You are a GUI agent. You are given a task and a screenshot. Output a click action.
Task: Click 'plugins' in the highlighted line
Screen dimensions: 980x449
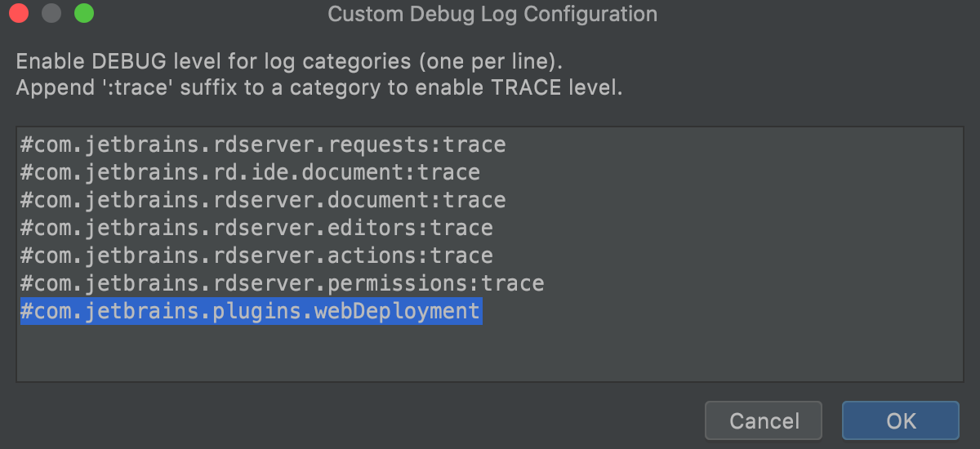pyautogui.click(x=261, y=311)
